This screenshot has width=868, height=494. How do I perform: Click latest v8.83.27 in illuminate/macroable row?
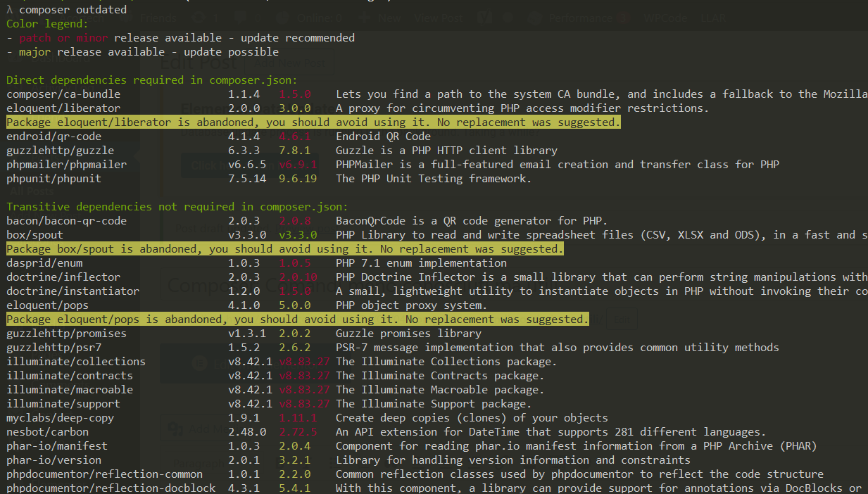pyautogui.click(x=304, y=390)
